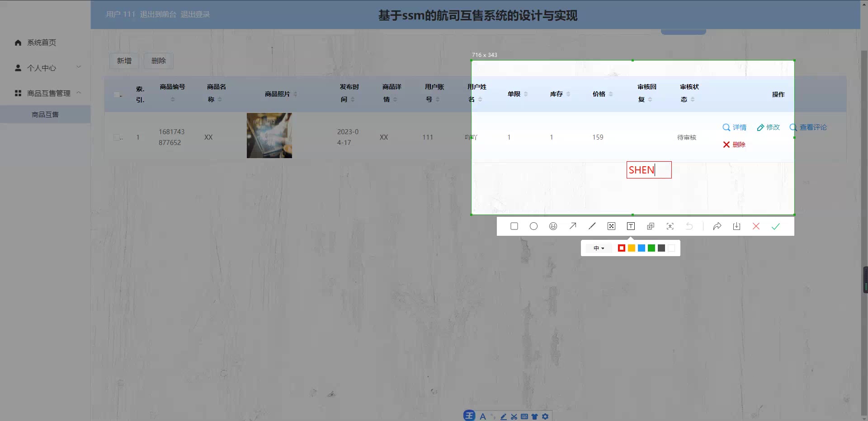Click the input method scissors icon
The height and width of the screenshot is (421, 868).
point(514,416)
